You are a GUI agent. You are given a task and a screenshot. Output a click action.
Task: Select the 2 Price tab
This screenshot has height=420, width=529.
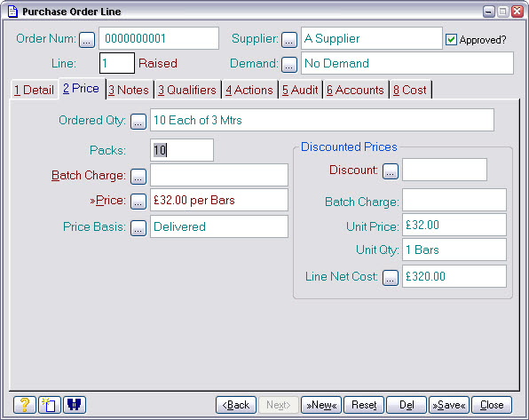coord(82,89)
